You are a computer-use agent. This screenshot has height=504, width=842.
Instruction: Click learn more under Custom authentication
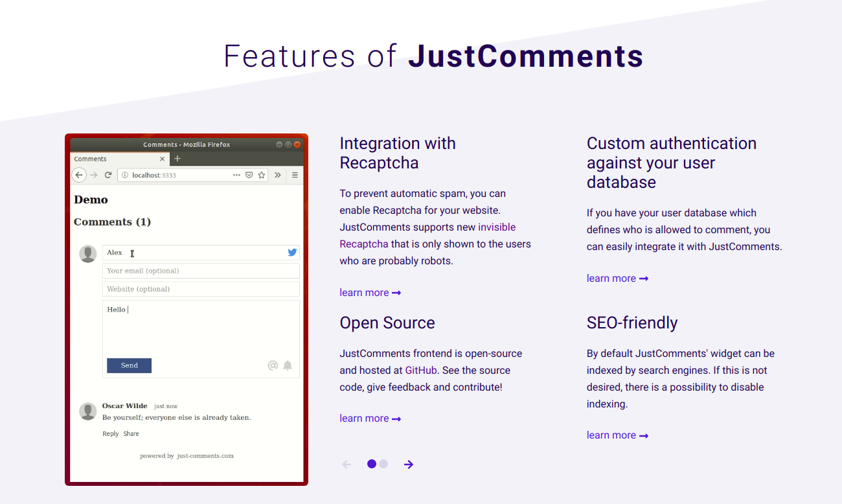tap(617, 279)
